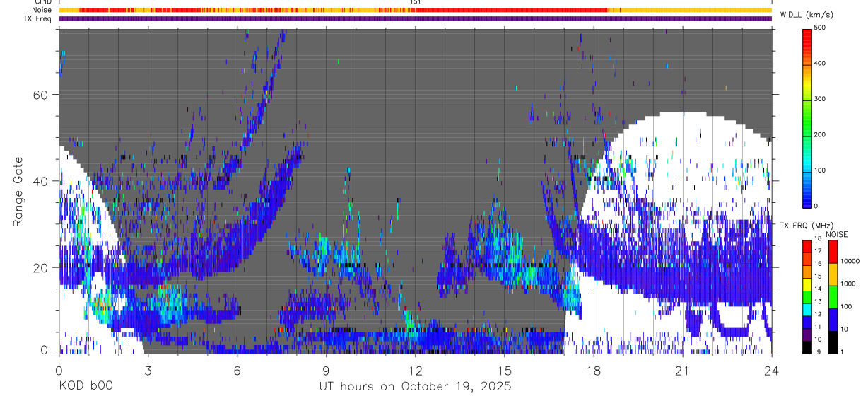Click the 300 value on width colorbar
868x401 pixels.
pyautogui.click(x=821, y=99)
